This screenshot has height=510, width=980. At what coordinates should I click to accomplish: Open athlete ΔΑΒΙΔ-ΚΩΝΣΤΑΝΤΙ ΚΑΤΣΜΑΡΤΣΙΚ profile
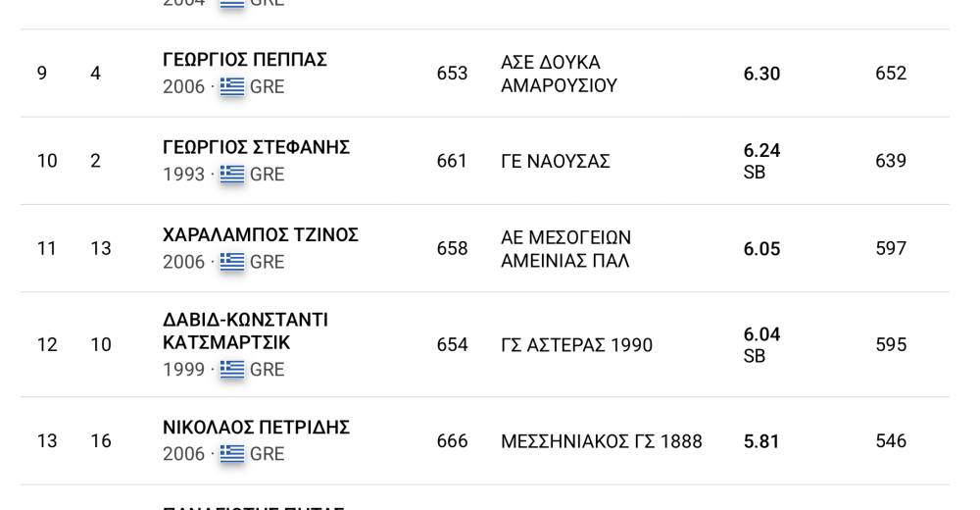tap(245, 331)
